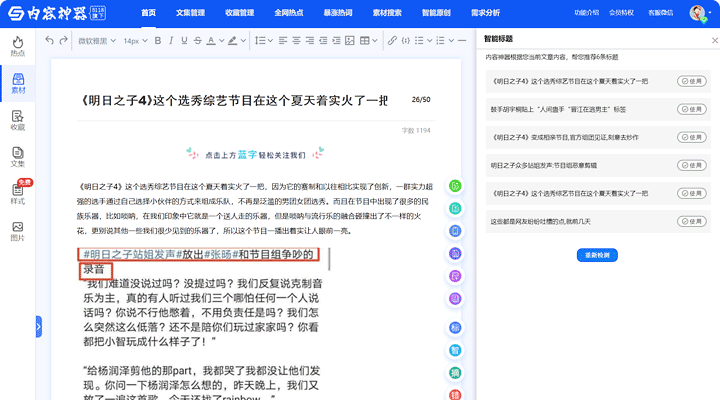The image size is (720, 400).
Task: Open the 文集 collections sidebar
Action: 17,157
